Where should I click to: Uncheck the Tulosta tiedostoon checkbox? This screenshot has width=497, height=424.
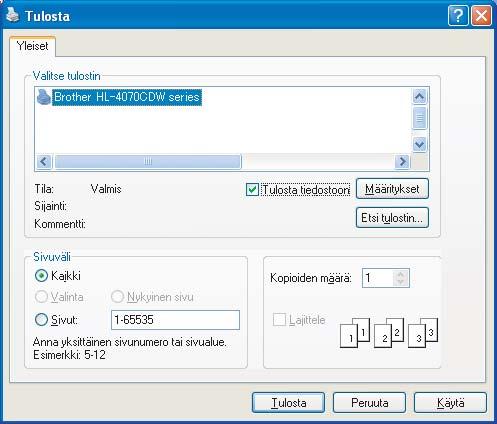tap(252, 190)
